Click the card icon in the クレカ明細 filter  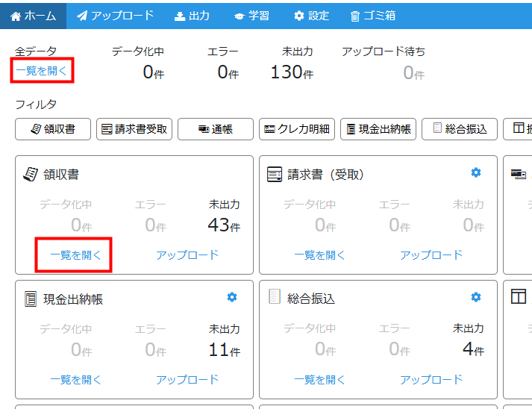tap(270, 129)
